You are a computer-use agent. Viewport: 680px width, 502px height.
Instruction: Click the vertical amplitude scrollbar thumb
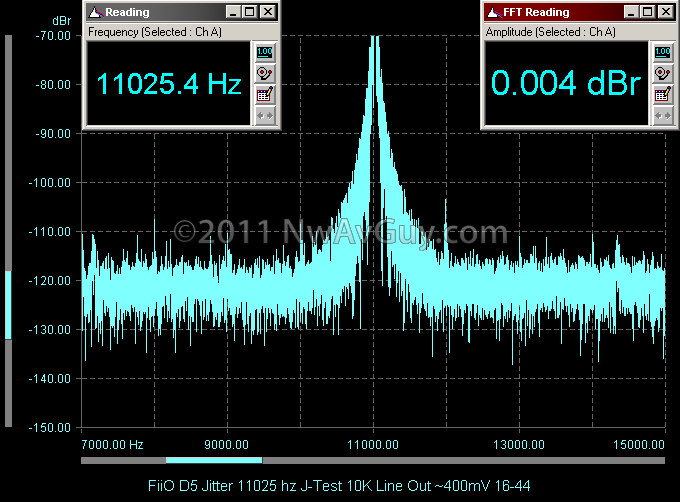pyautogui.click(x=8, y=304)
